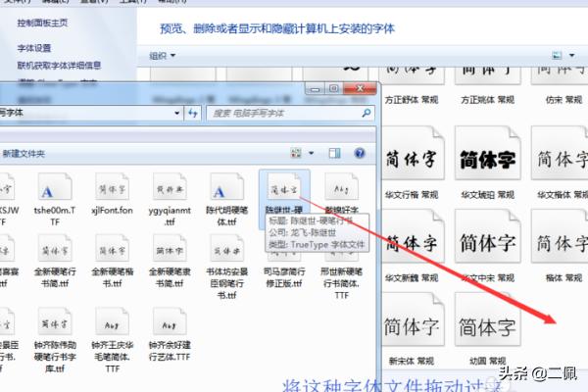
Task: Select the 华文中宋 常规 font thumbnail
Action: pos(487,237)
